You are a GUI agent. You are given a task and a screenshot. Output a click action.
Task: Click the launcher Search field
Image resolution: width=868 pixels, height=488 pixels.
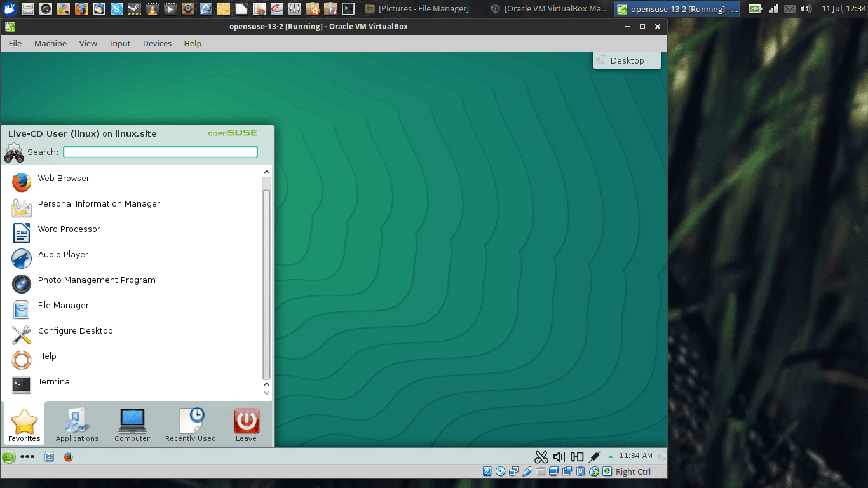tap(161, 152)
